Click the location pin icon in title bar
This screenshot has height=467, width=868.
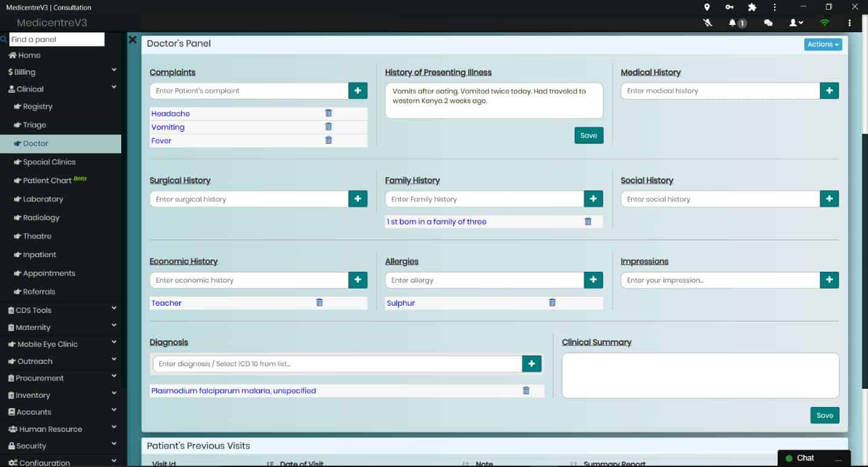coord(707,7)
